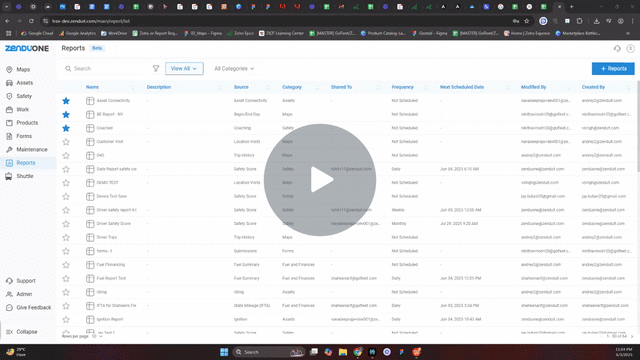
Task: Open File Explorer on the taskbar
Action: click(343, 352)
